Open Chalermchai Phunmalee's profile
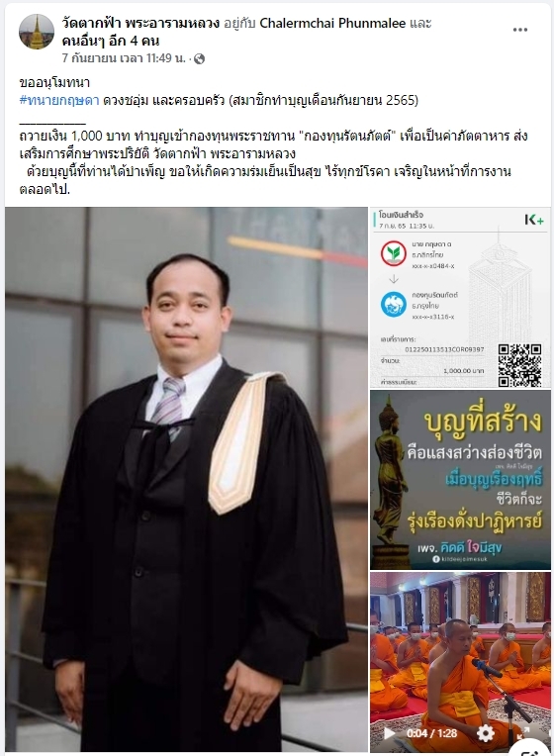The height and width of the screenshot is (756, 554). (332, 23)
